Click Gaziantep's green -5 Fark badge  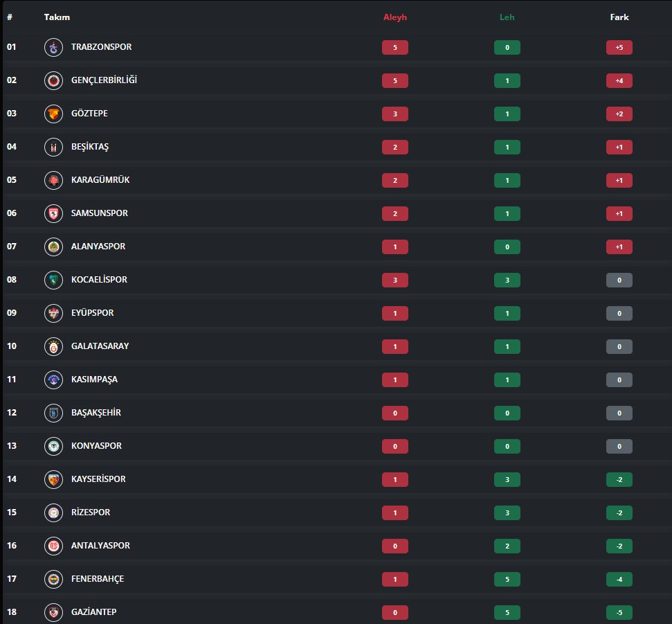pyautogui.click(x=619, y=612)
